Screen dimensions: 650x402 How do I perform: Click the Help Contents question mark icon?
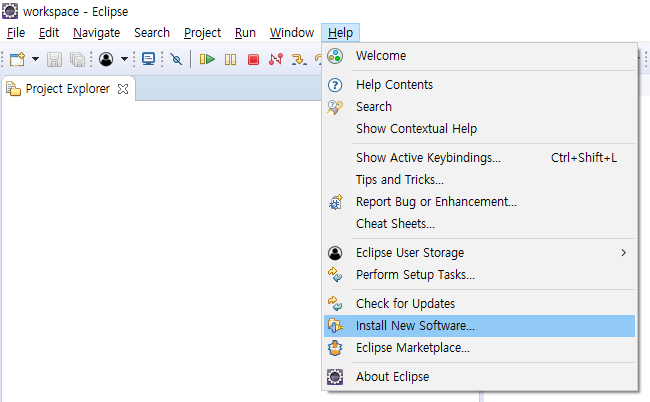(x=335, y=85)
